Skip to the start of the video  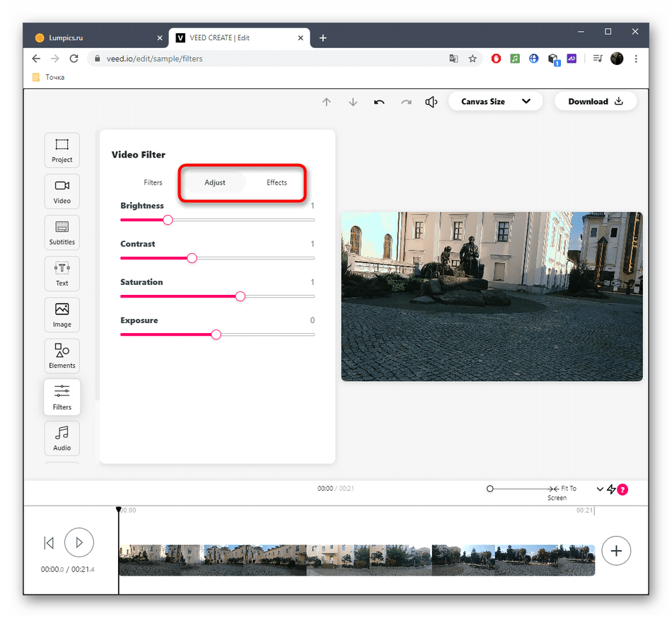pyautogui.click(x=49, y=543)
